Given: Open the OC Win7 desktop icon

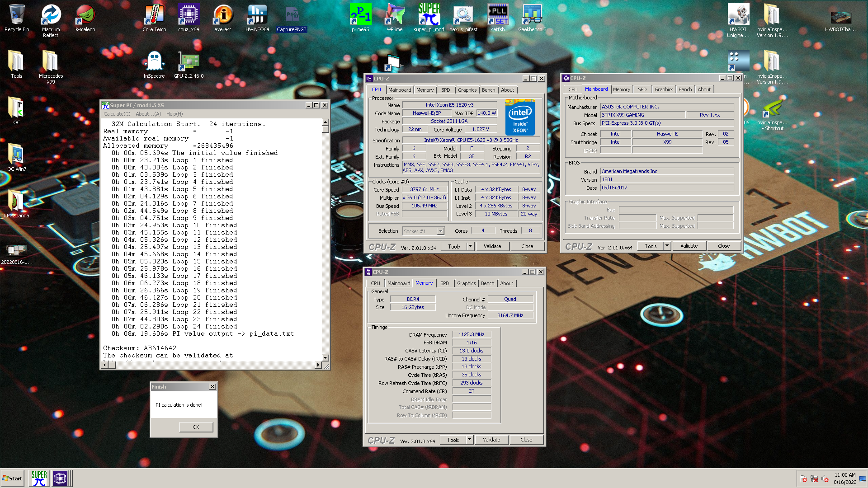Looking at the screenshot, I should click(x=17, y=157).
